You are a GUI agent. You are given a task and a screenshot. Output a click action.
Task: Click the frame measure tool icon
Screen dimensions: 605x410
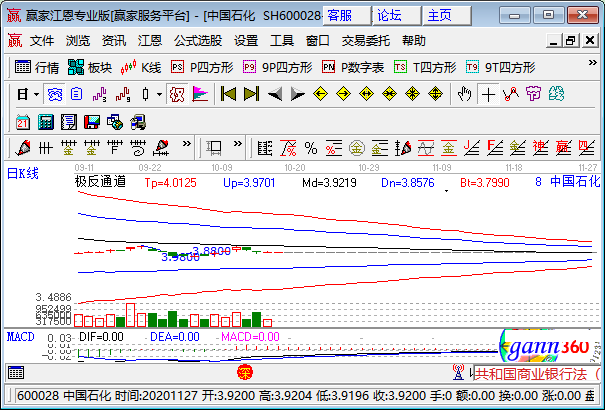(214, 148)
